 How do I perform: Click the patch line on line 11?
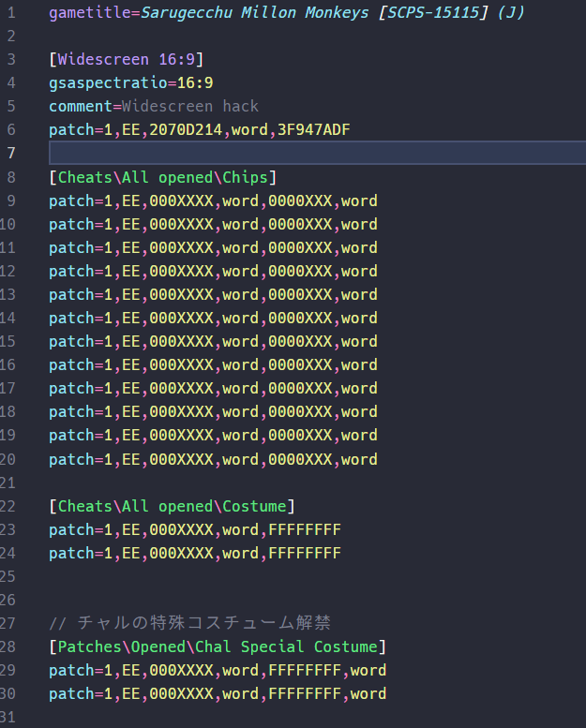[x=213, y=248]
